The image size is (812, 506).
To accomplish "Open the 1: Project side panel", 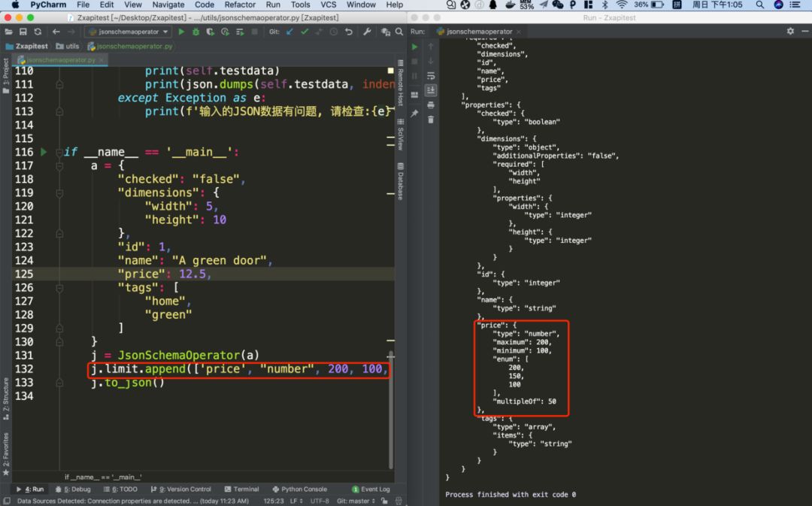I will (6, 76).
